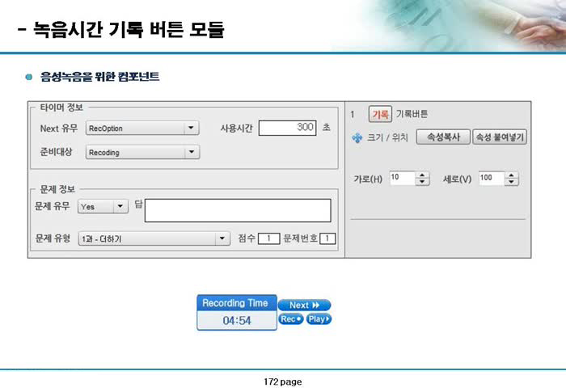
Task: Click the 답 answer text box
Action: 238,210
